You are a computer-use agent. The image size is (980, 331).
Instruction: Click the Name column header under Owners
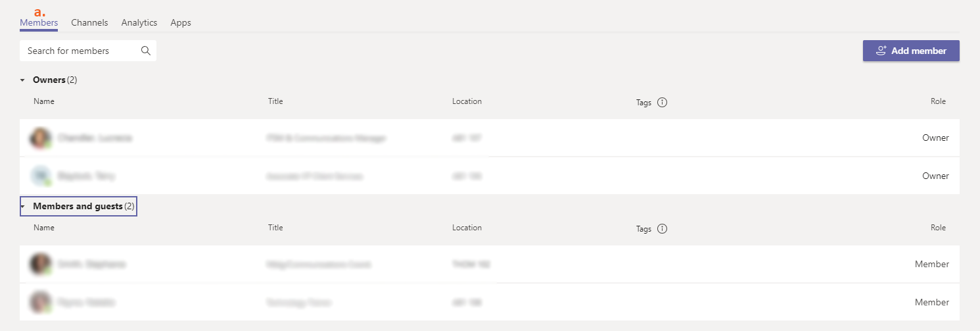coord(44,101)
